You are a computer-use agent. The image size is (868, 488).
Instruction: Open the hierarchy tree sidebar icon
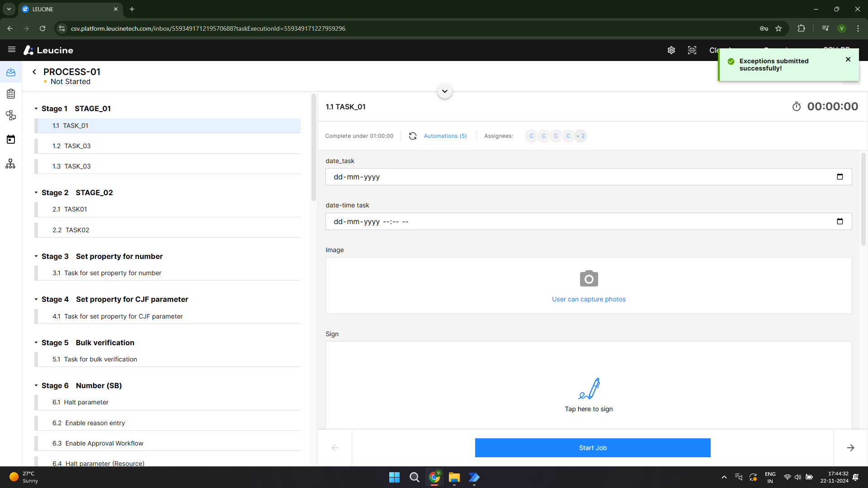(11, 164)
